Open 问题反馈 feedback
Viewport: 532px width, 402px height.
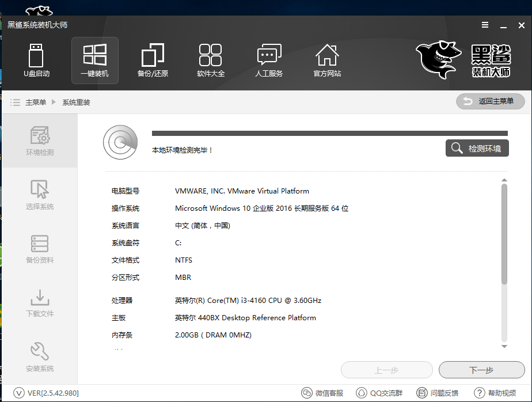click(x=438, y=393)
